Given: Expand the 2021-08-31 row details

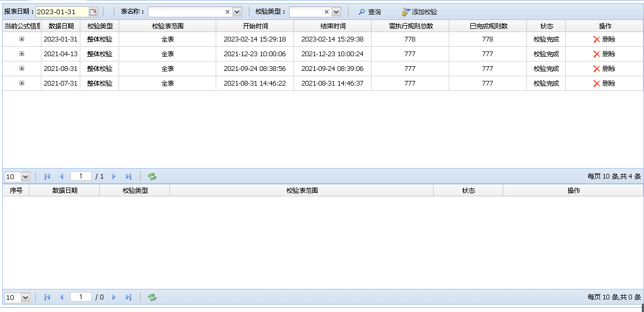Looking at the screenshot, I should click(x=22, y=69).
